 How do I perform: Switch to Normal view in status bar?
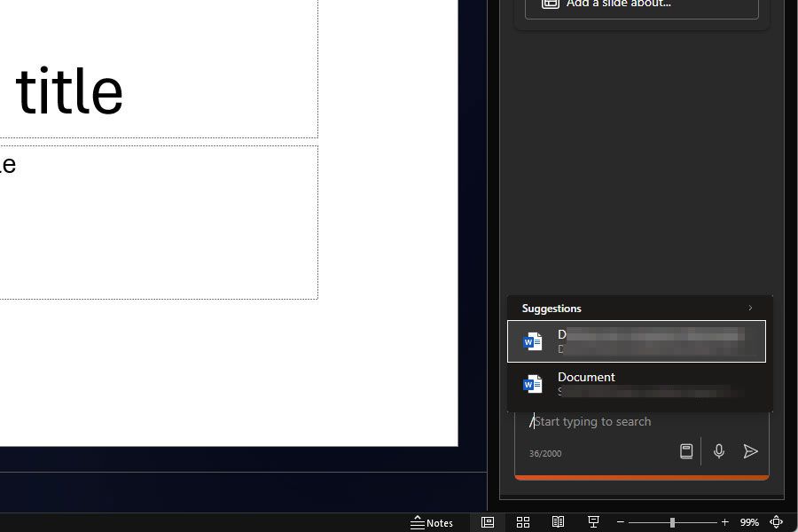pos(488,522)
